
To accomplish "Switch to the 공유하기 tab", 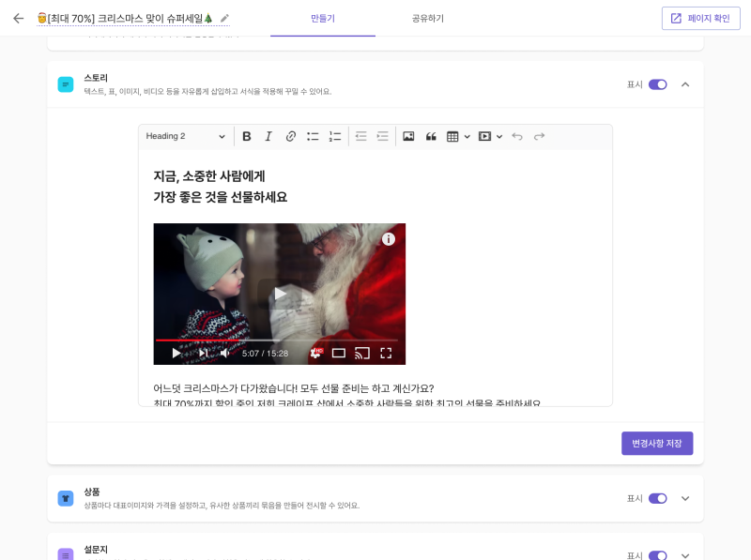I will click(428, 18).
